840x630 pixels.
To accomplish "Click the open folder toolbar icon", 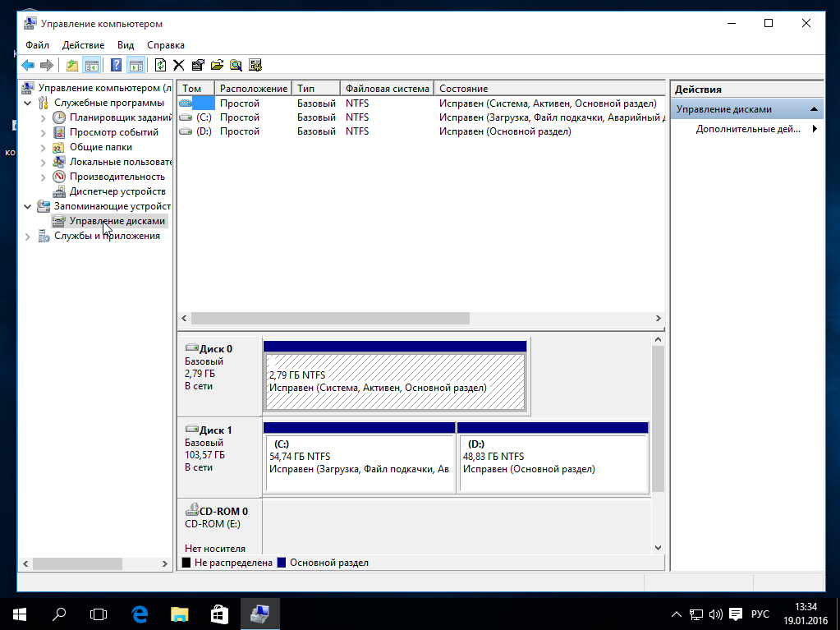I will click(217, 66).
